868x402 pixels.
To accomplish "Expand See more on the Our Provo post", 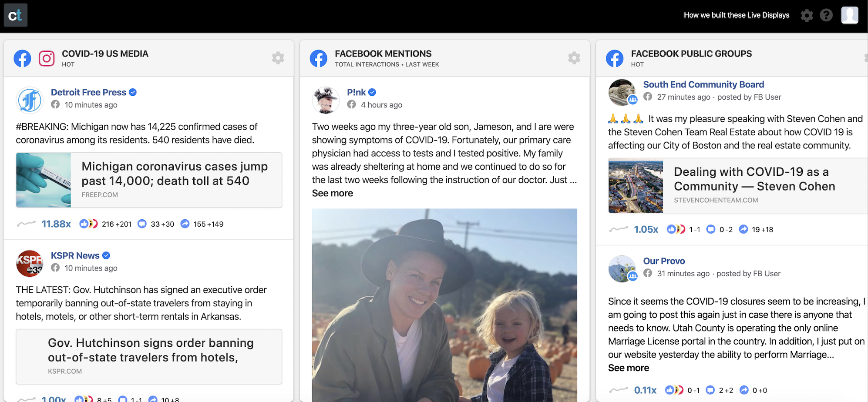I will pyautogui.click(x=628, y=368).
